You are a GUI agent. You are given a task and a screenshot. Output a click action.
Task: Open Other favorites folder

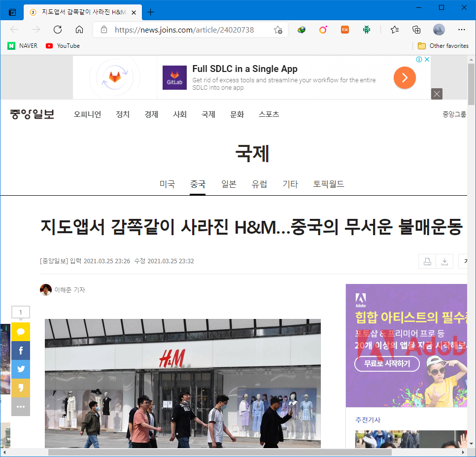(x=443, y=46)
